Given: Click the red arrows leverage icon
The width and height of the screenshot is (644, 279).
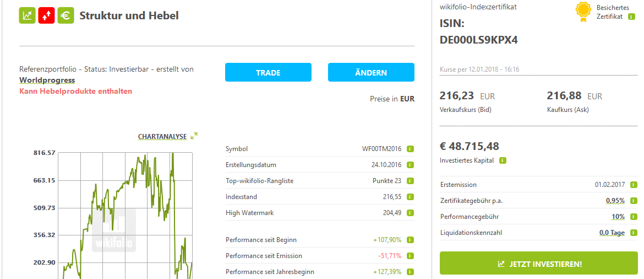Looking at the screenshot, I should click(x=46, y=15).
